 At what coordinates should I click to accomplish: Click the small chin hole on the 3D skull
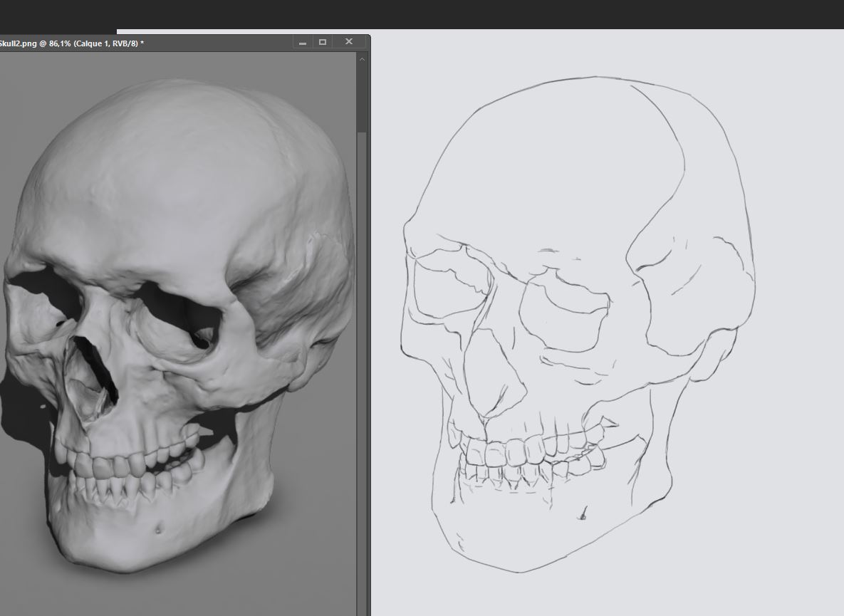[157, 528]
